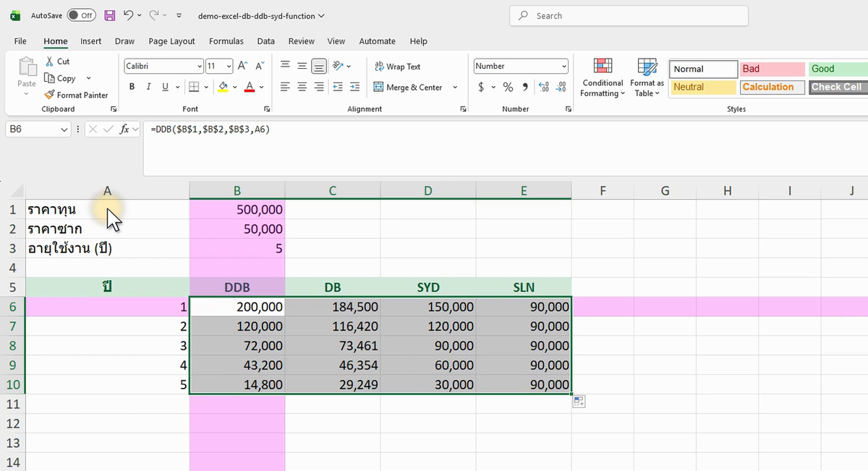868x471 pixels.
Task: Open Font size dropdown
Action: [229, 66]
